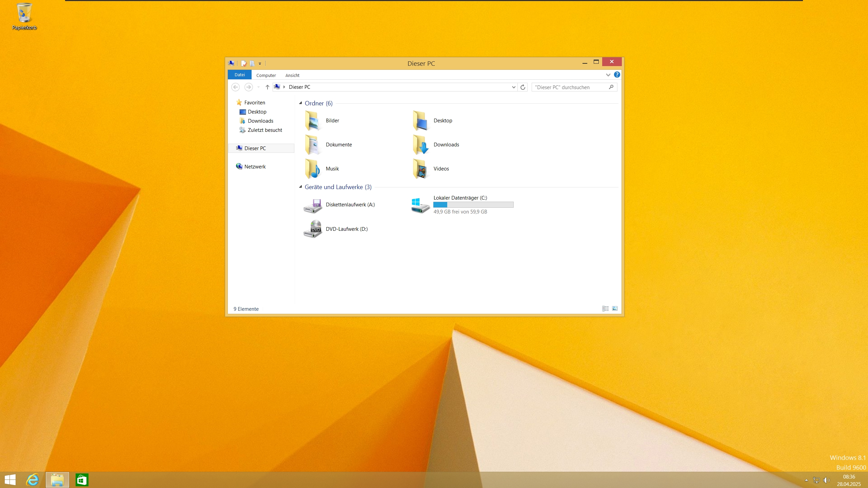Open the Musik folder icon

click(x=313, y=169)
